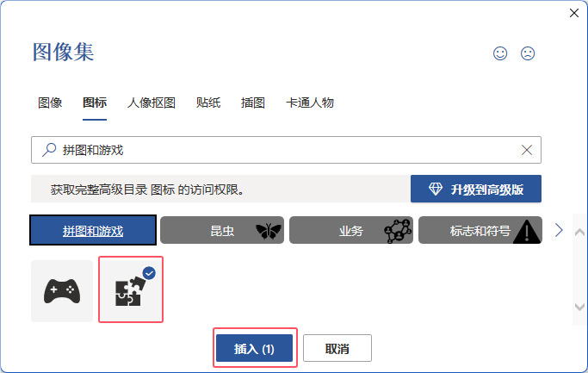This screenshot has height=373, width=588.
Task: Open the 人像抠图 tab
Action: [152, 103]
